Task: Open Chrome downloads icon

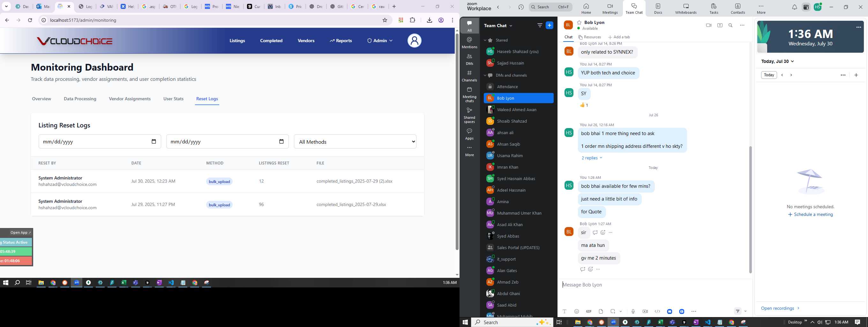Action: click(429, 20)
